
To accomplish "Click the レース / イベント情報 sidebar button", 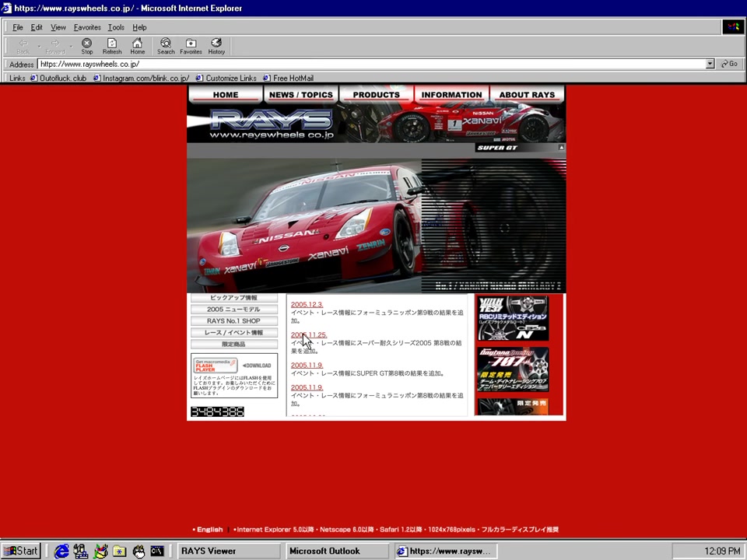I will tap(234, 332).
